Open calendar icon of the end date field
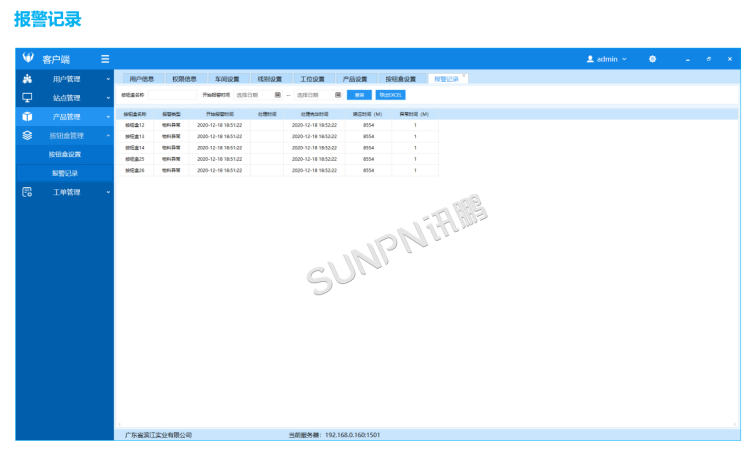 click(338, 95)
